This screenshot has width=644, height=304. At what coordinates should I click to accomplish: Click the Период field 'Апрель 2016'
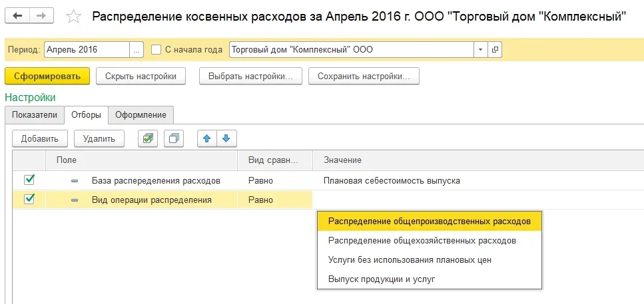click(x=87, y=50)
